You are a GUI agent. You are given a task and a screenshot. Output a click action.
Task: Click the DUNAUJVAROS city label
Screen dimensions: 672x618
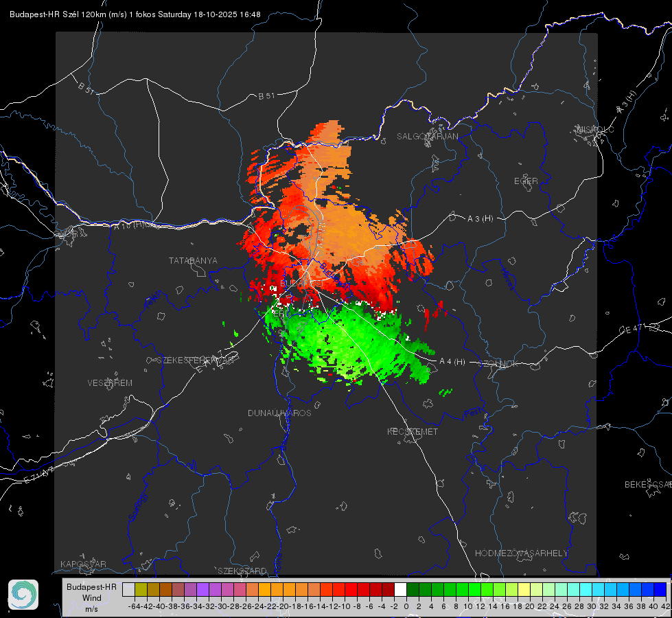tap(279, 413)
